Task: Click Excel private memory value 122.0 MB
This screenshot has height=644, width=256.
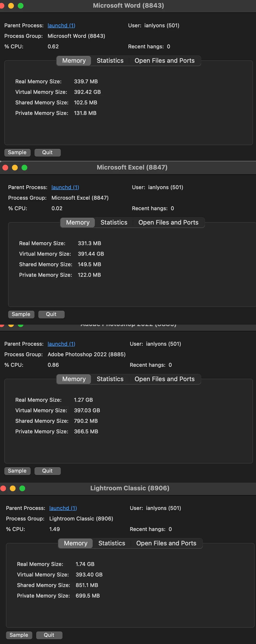Action: point(89,275)
